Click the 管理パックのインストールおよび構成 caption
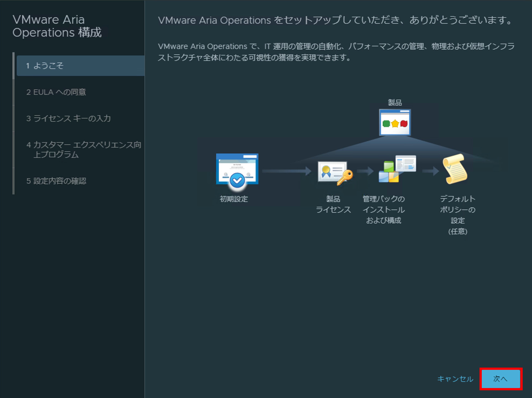532x398 pixels. [384, 210]
